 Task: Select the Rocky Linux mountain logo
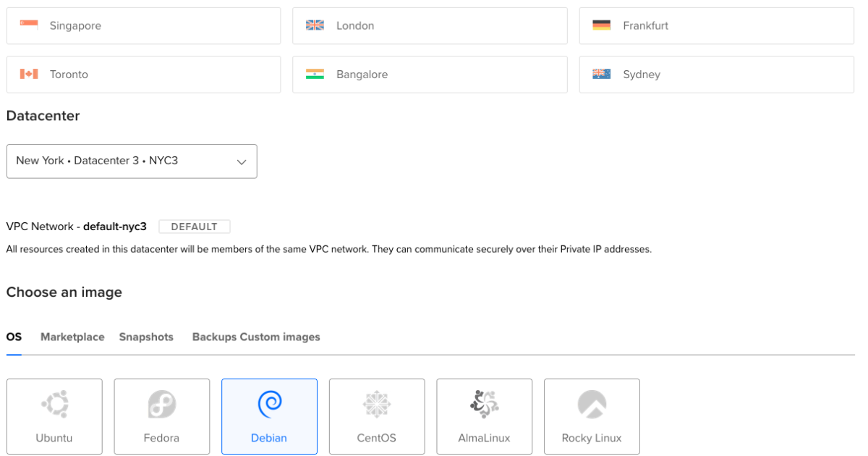pyautogui.click(x=592, y=404)
